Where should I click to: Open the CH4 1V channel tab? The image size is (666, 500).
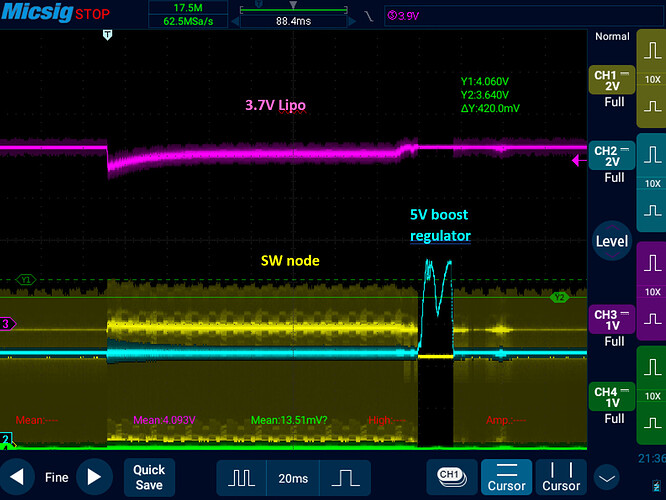point(612,397)
